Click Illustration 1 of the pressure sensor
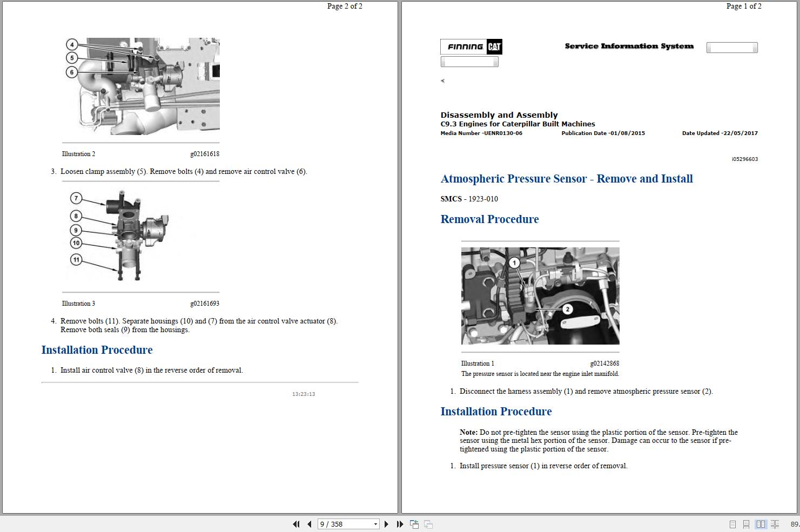Image resolution: width=800 pixels, height=532 pixels. (540, 295)
